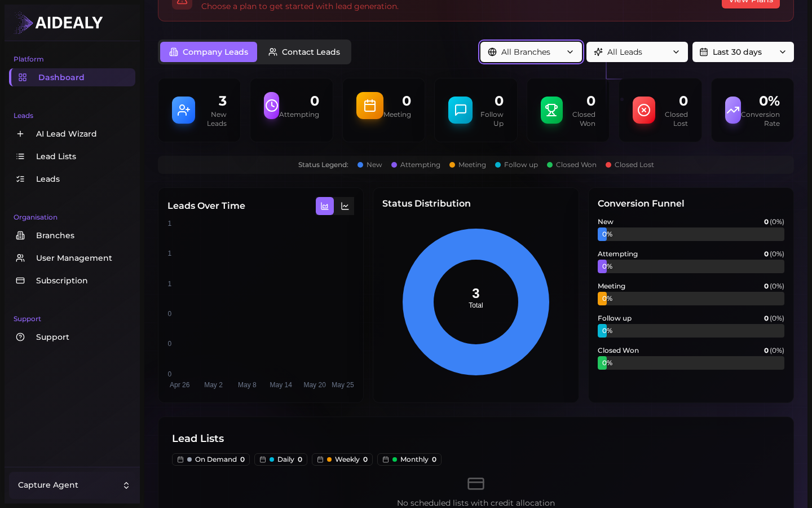
Task: Click the Monthly schedule chip
Action: click(409, 459)
